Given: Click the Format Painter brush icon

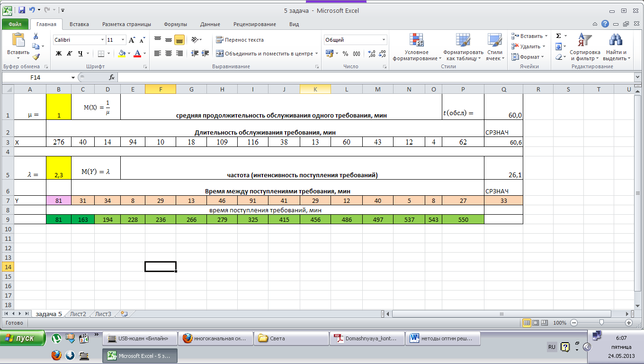Looking at the screenshot, I should click(36, 56).
